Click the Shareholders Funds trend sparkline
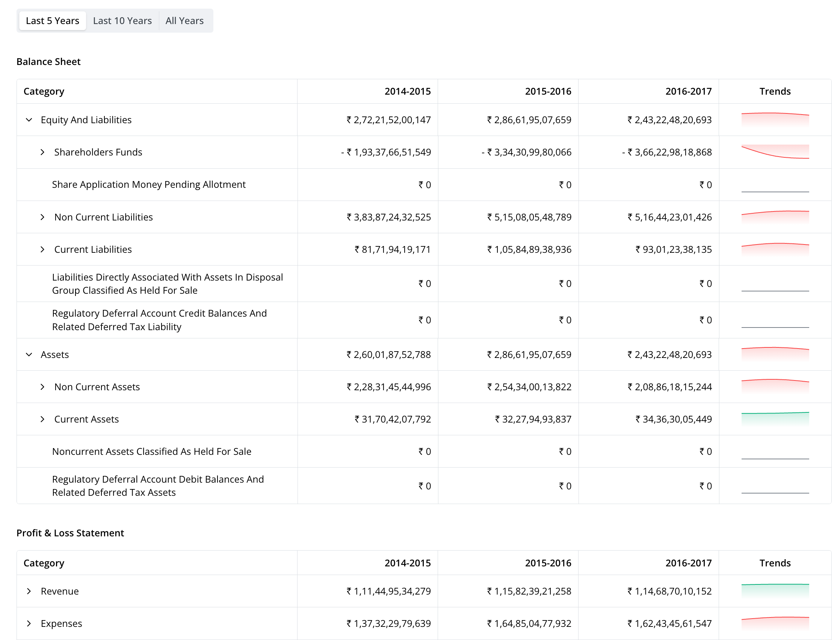 [775, 152]
